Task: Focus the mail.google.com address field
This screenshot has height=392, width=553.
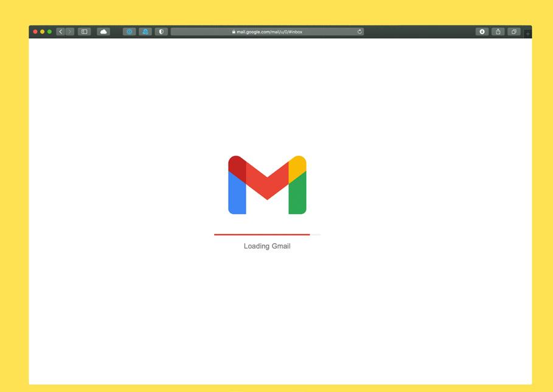Action: point(267,32)
